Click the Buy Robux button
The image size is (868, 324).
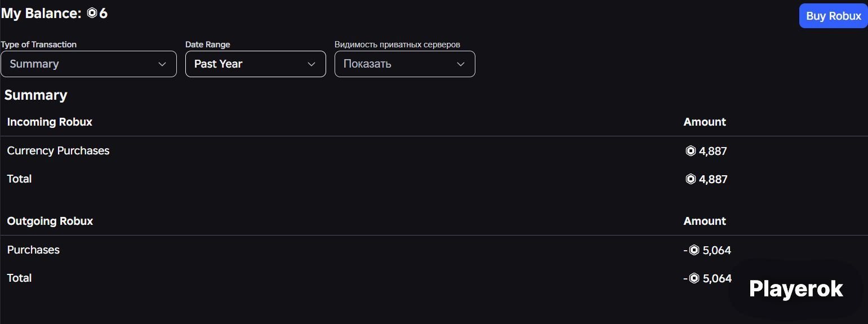[833, 16]
